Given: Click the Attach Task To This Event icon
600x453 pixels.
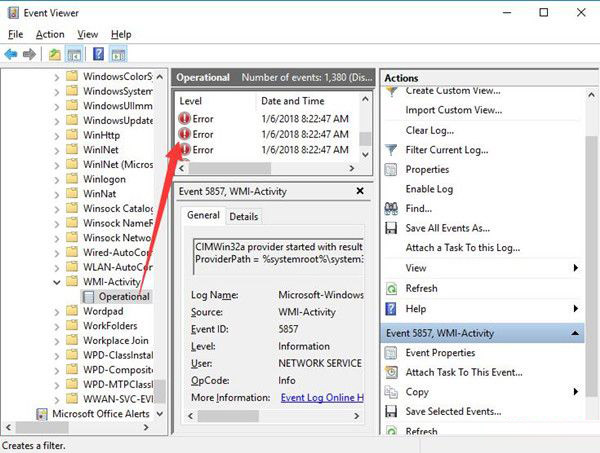Looking at the screenshot, I should click(391, 372).
